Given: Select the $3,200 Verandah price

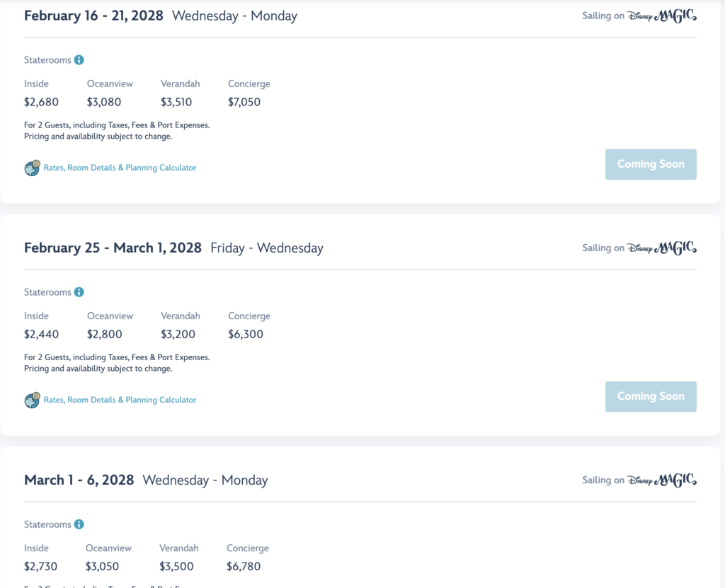Looking at the screenshot, I should click(x=178, y=334).
